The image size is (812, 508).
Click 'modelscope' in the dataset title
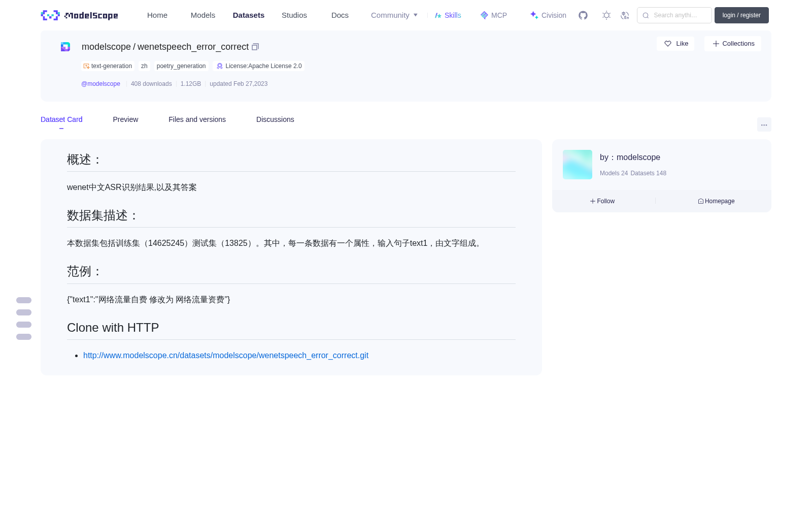(106, 47)
